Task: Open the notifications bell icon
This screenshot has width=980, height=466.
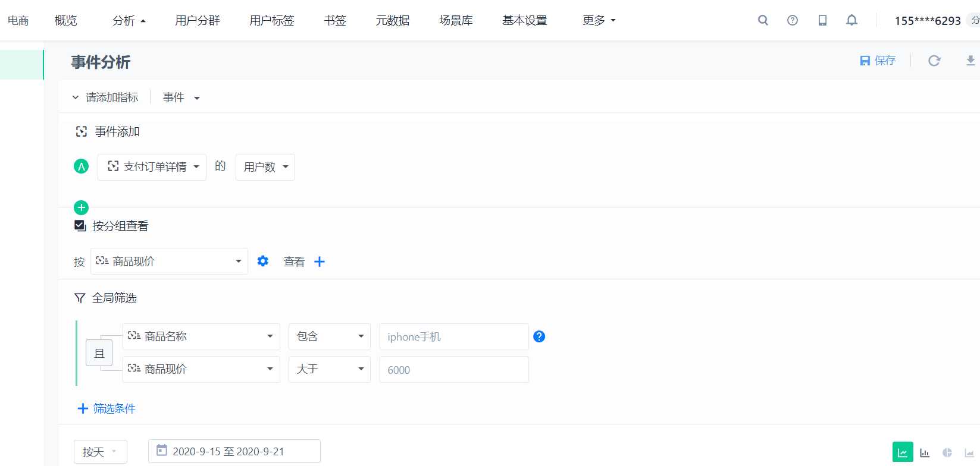Action: click(x=851, y=20)
